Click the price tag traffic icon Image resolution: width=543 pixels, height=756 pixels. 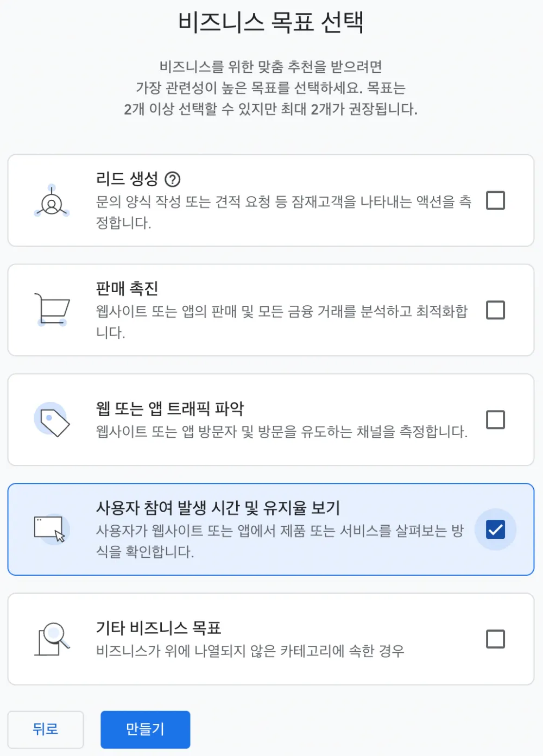tap(52, 420)
